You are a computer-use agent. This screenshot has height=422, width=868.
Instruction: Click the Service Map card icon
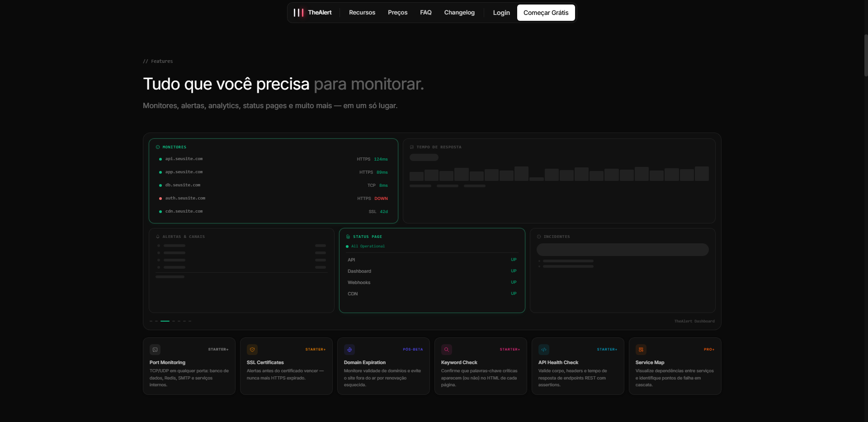641,350
